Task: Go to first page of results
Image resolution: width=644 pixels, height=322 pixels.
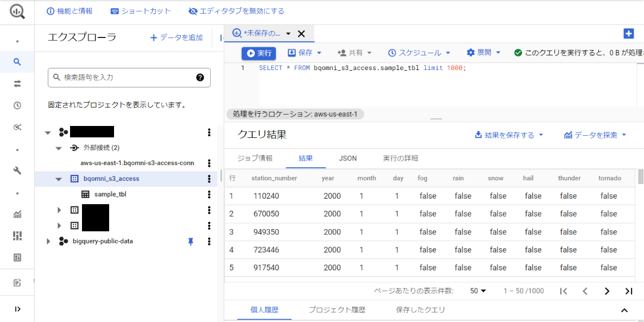Action: pyautogui.click(x=564, y=291)
